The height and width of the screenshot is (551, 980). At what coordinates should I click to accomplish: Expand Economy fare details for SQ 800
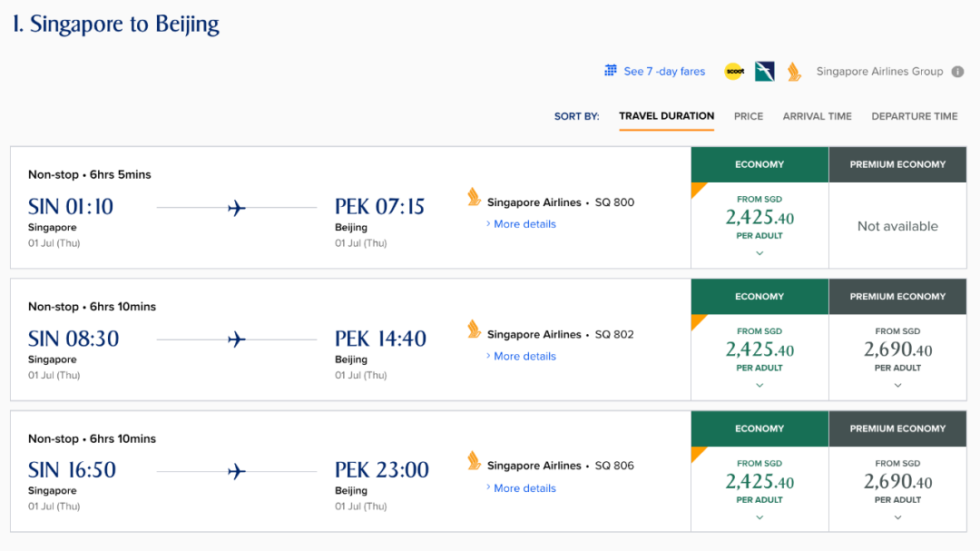759,253
